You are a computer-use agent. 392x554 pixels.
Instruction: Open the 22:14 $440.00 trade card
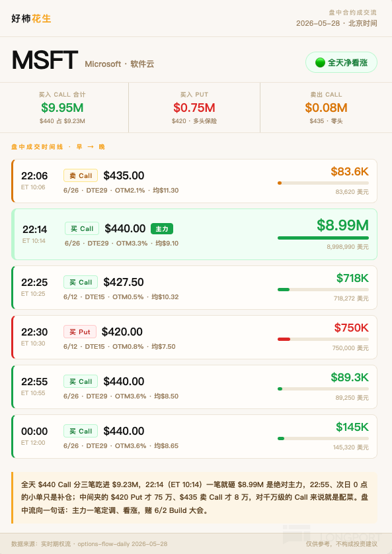tap(194, 234)
